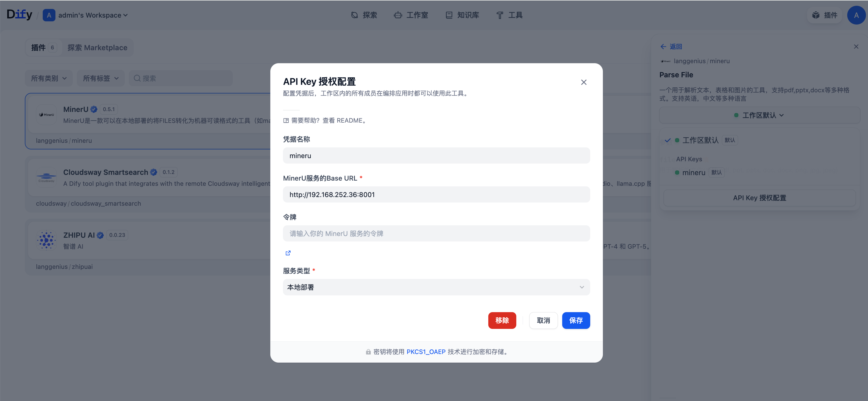The height and width of the screenshot is (401, 868).
Task: Click the MinerU plugin logo
Action: [46, 115]
